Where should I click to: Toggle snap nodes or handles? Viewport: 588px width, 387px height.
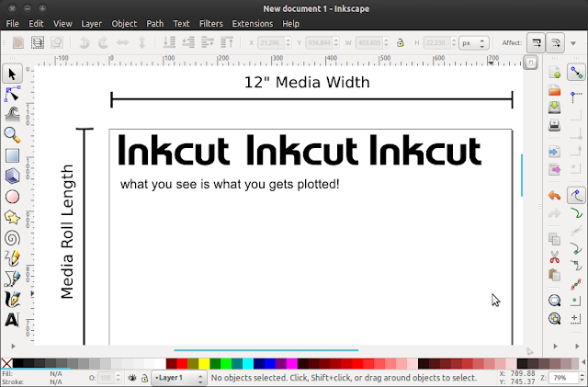click(x=576, y=196)
